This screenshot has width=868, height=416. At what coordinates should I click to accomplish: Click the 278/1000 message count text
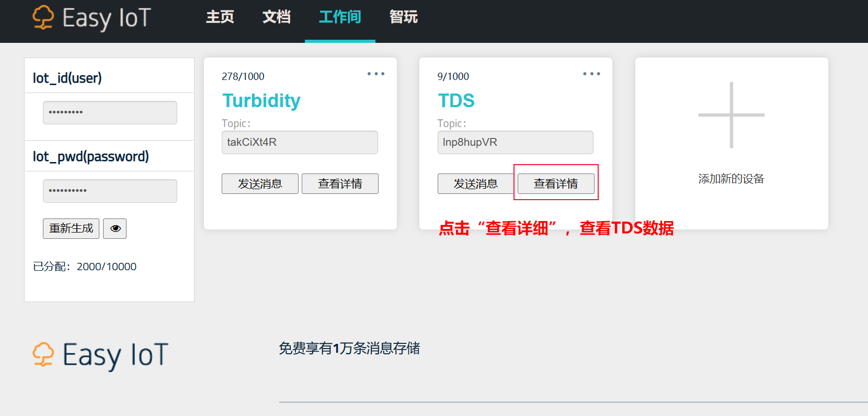click(x=243, y=76)
